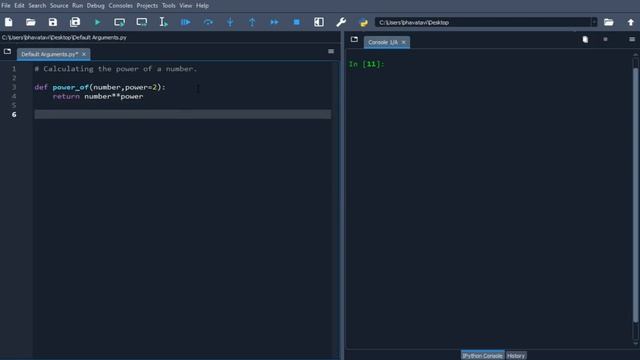Expand working directory path dropdown
Screen dimensions: 640x360
(594, 22)
